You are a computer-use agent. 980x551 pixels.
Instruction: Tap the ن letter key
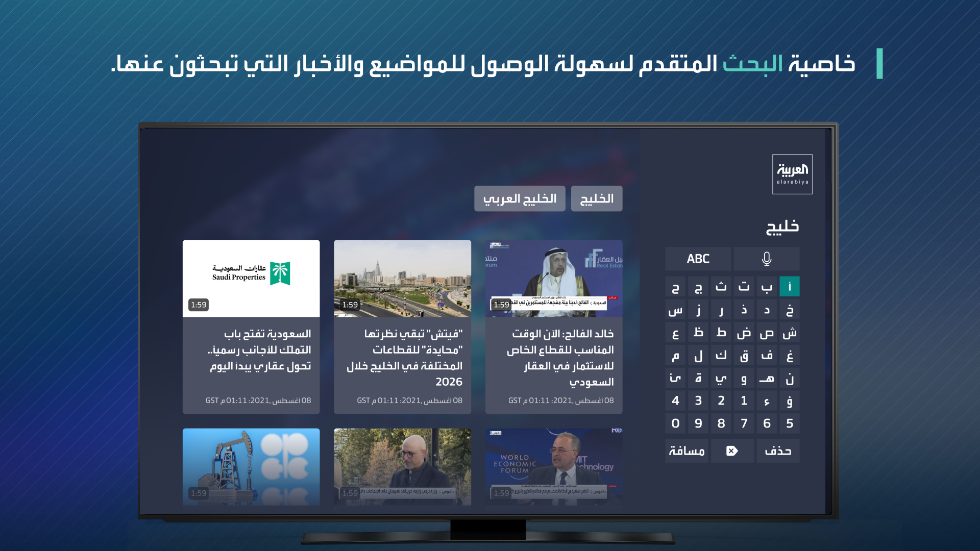[x=790, y=379]
